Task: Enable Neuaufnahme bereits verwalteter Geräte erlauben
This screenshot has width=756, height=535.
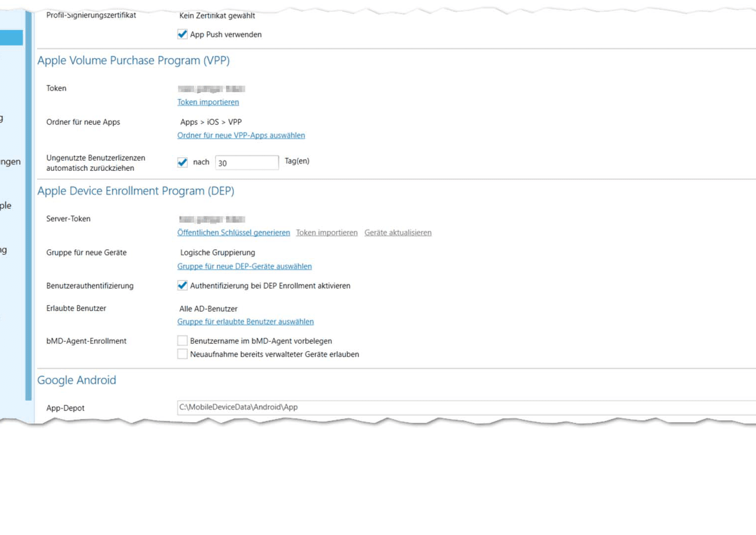Action: coord(182,354)
